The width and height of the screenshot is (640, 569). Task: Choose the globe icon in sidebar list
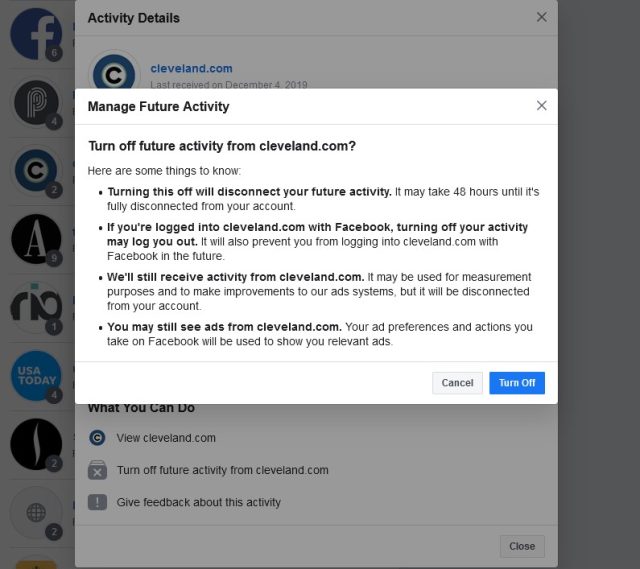[x=36, y=512]
